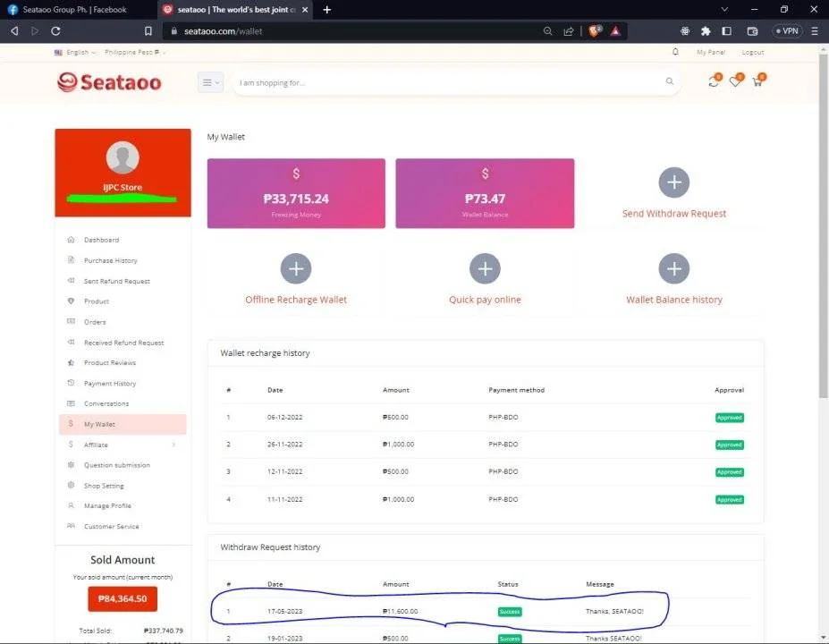Viewport: 829px width, 644px height.
Task: Open the Brave Shields lion icon
Action: (x=595, y=31)
